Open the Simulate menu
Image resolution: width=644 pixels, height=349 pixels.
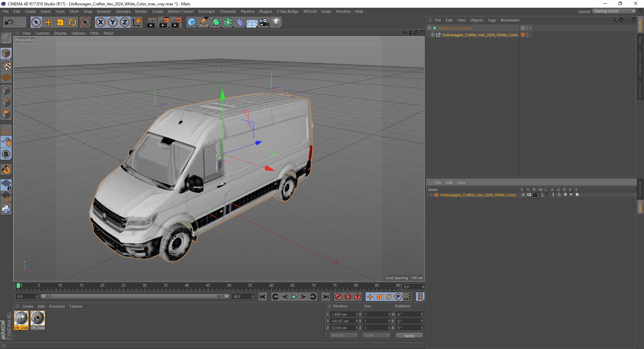click(123, 11)
